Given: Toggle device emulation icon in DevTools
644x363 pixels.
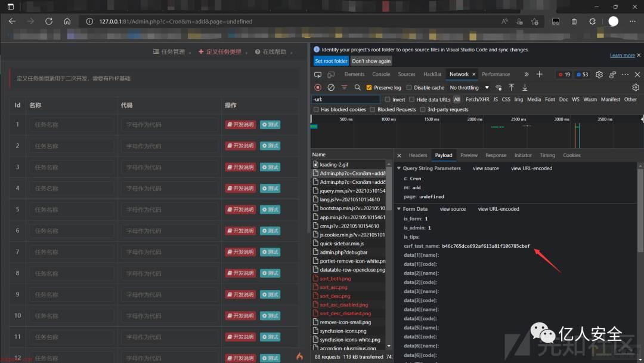Looking at the screenshot, I should click(x=330, y=75).
